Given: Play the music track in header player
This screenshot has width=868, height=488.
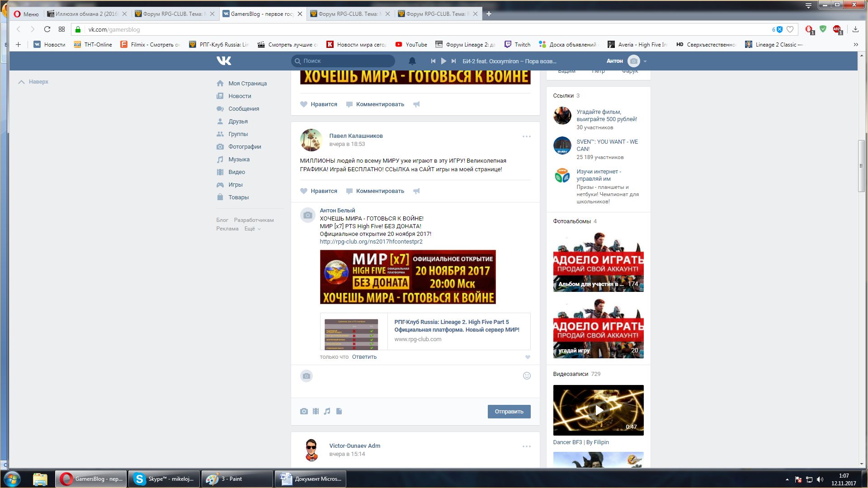Looking at the screenshot, I should coord(443,61).
